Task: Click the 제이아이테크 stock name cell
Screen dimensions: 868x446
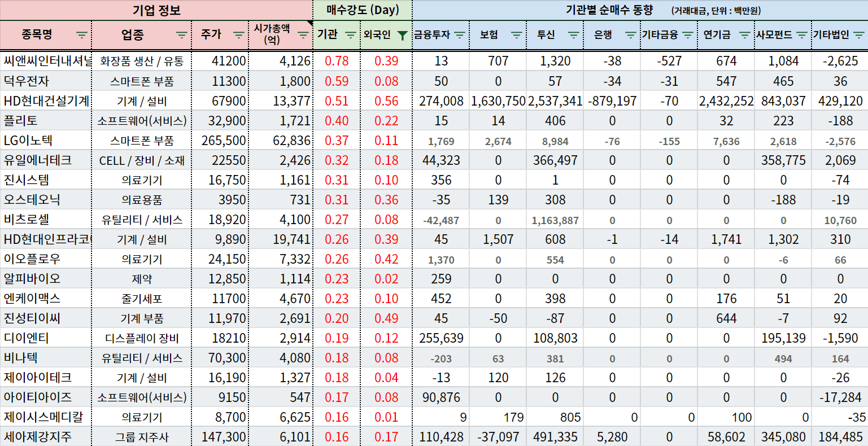Action: coord(46,378)
